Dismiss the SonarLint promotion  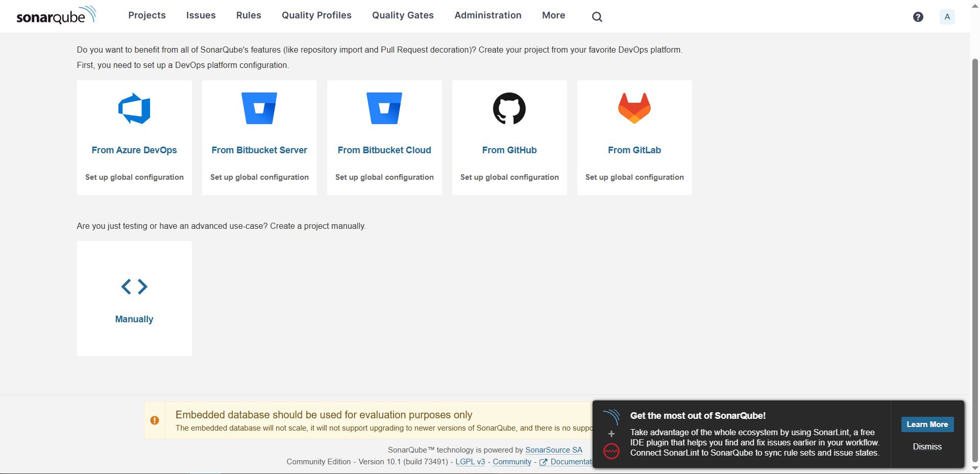[x=927, y=447]
